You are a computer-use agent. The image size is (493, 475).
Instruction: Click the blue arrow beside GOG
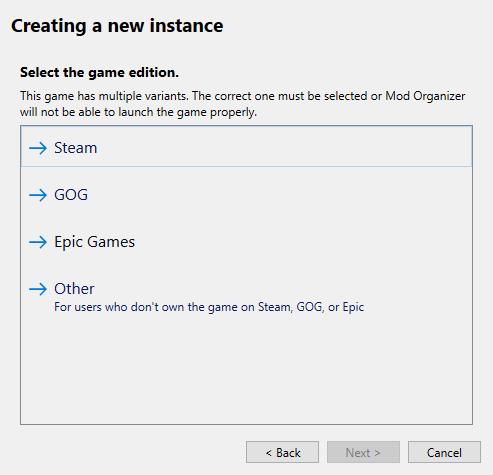38,195
